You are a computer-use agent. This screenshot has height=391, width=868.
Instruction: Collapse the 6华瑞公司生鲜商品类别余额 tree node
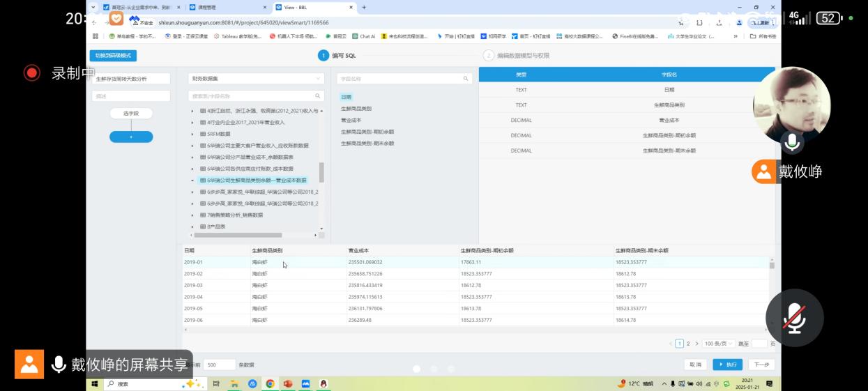click(193, 181)
